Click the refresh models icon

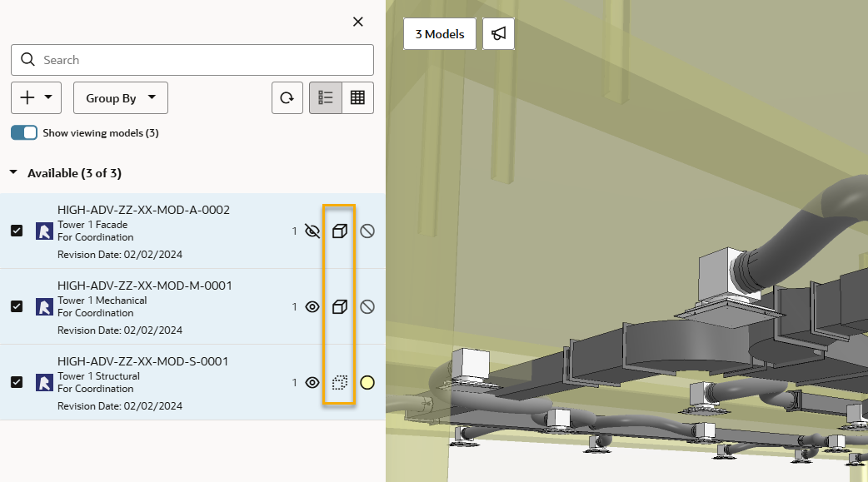pyautogui.click(x=287, y=98)
